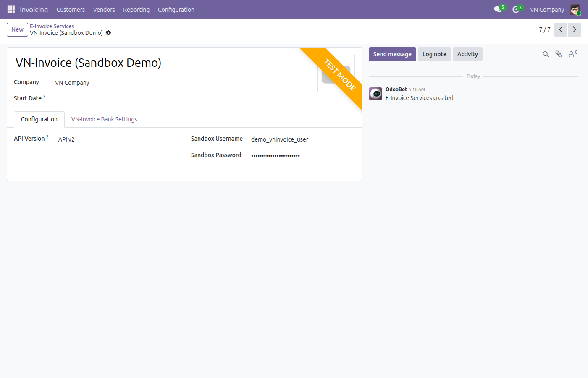Show followers icon in chatter
The height and width of the screenshot is (378, 588).
pos(572,54)
